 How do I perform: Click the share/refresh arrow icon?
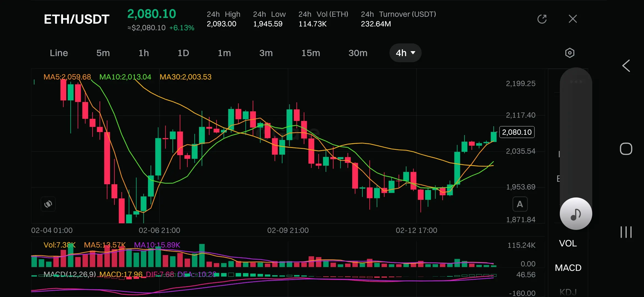542,19
